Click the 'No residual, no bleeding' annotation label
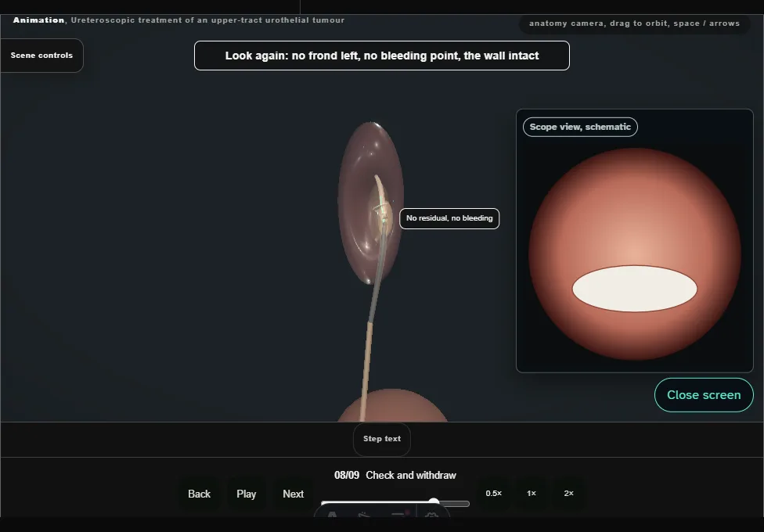This screenshot has height=532, width=764. (449, 218)
